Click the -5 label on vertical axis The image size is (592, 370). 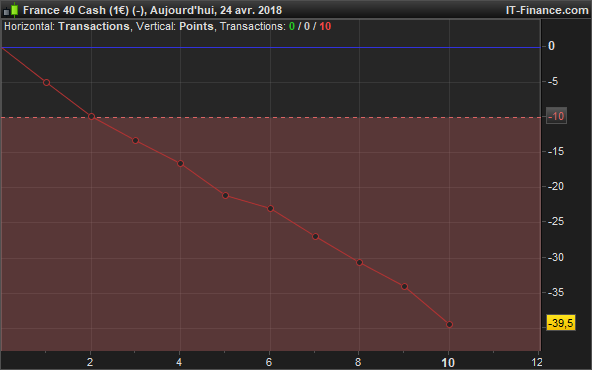click(553, 81)
